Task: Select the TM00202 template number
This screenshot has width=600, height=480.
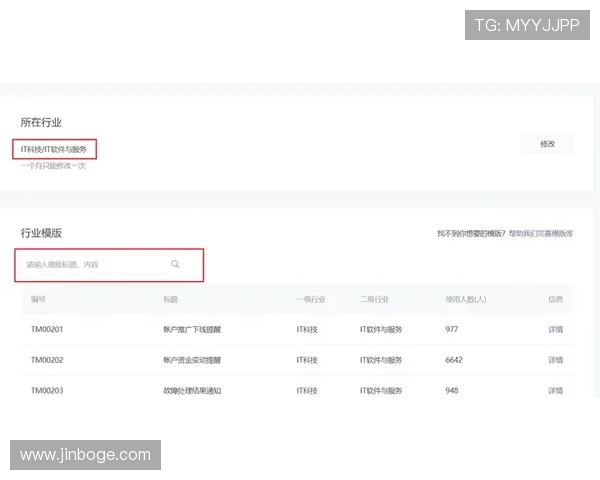Action: click(47, 359)
